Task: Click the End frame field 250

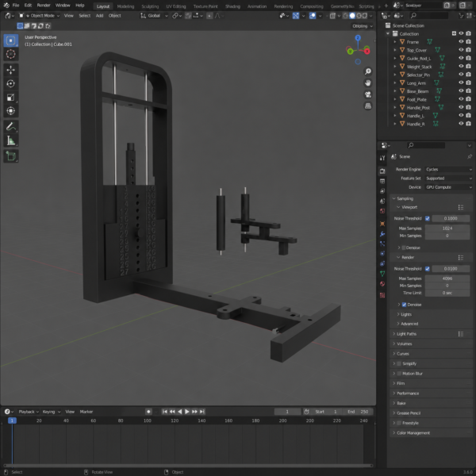Action: coord(359,412)
